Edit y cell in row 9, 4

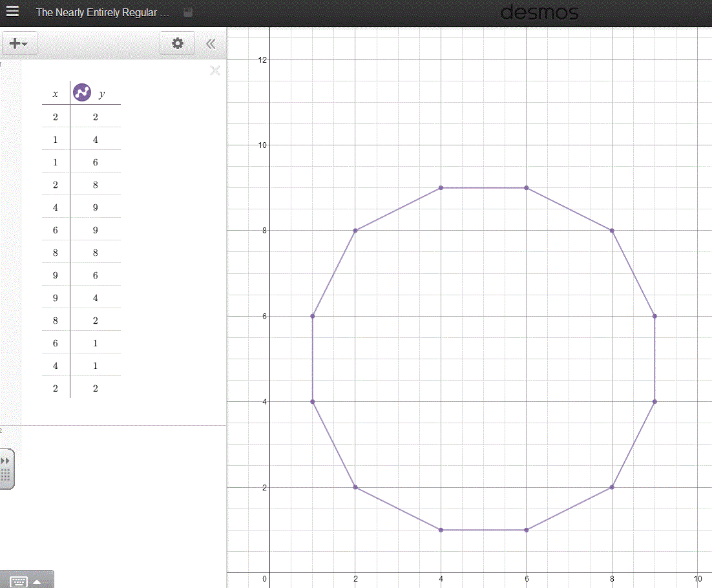point(96,298)
